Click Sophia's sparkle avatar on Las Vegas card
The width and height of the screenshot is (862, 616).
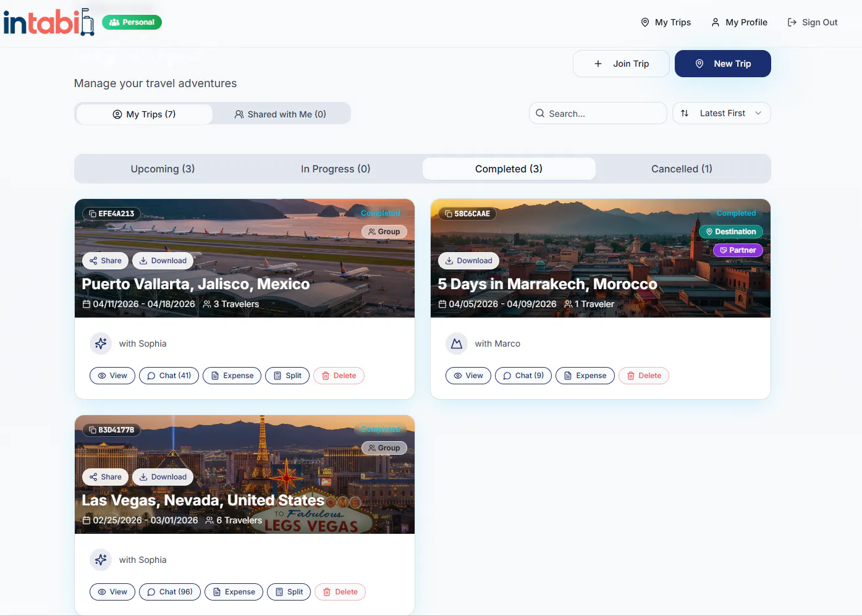coord(101,560)
